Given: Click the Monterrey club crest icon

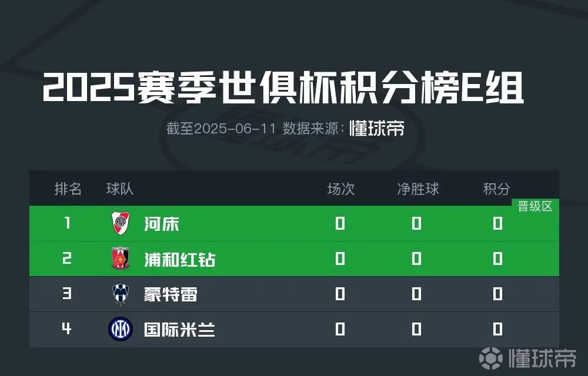Looking at the screenshot, I should (x=121, y=294).
